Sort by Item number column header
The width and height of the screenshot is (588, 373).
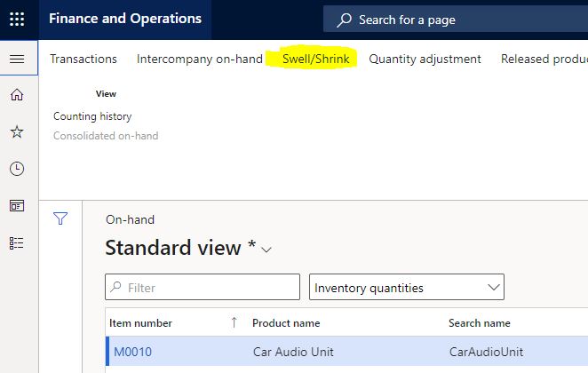tap(140, 322)
